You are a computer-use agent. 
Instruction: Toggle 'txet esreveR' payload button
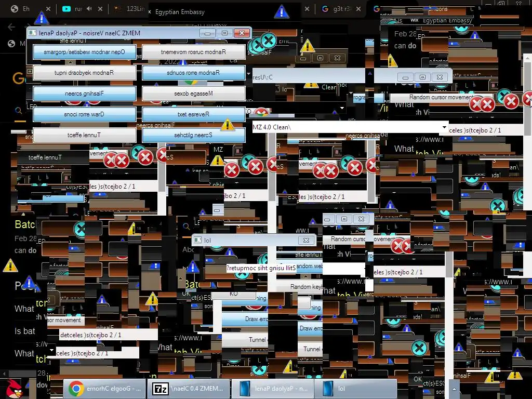[x=193, y=114]
